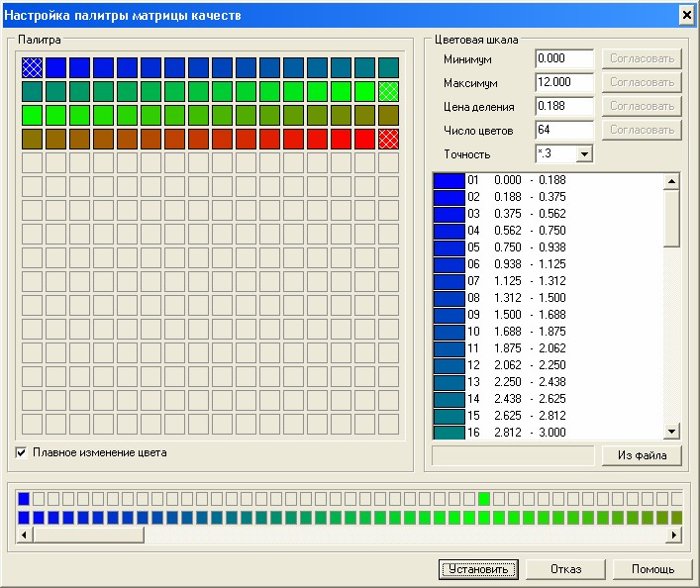Click the first olive-brown swatch in fourth row
This screenshot has width=700, height=588.
(x=32, y=139)
